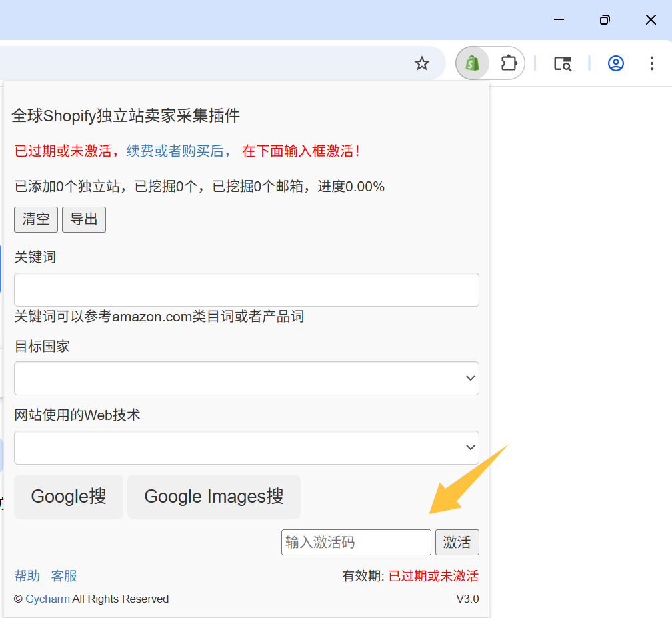This screenshot has width=672, height=618.
Task: Expand the 网站使用的Web技术 dropdown
Action: pyautogui.click(x=247, y=448)
